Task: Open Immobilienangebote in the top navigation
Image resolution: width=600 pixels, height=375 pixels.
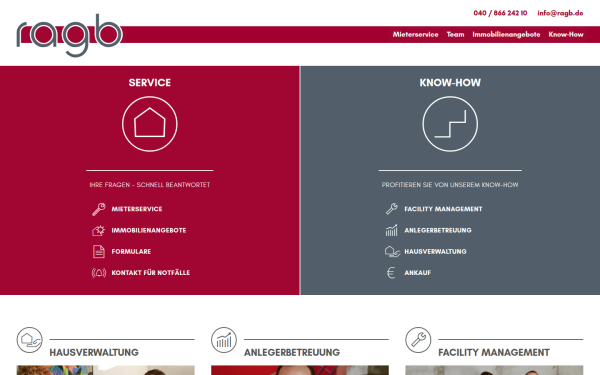Action: [506, 34]
